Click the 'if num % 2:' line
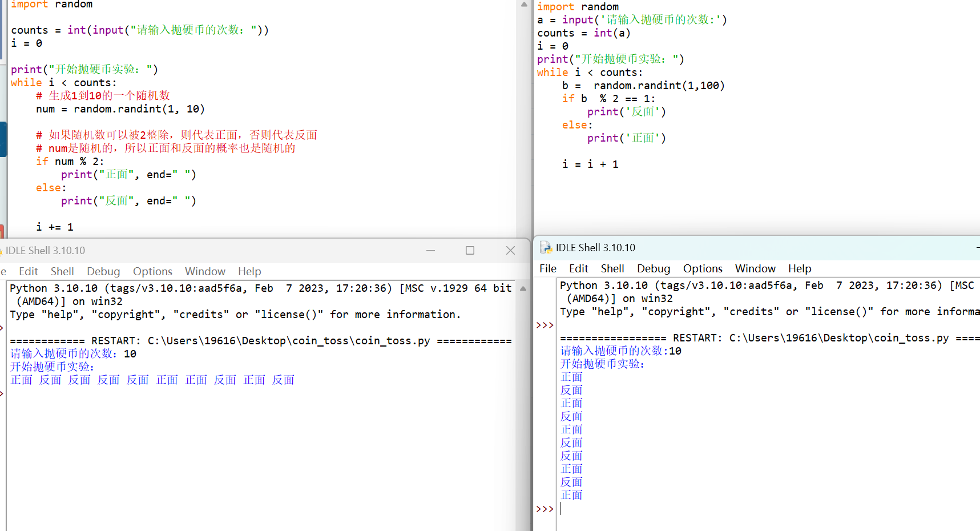Screen dimensions: 980x531 (x=70, y=162)
